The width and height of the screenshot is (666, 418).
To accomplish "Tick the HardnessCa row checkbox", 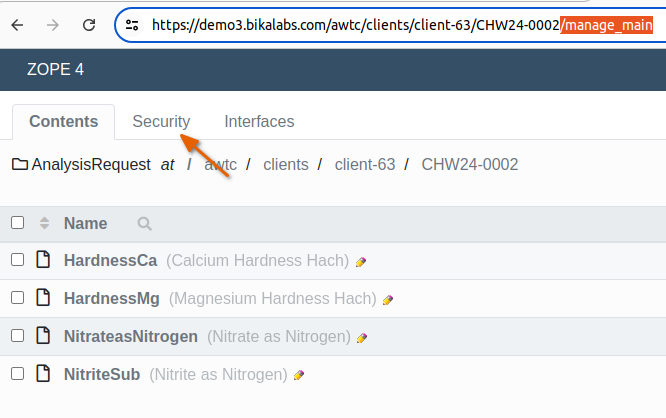I will coord(17,260).
